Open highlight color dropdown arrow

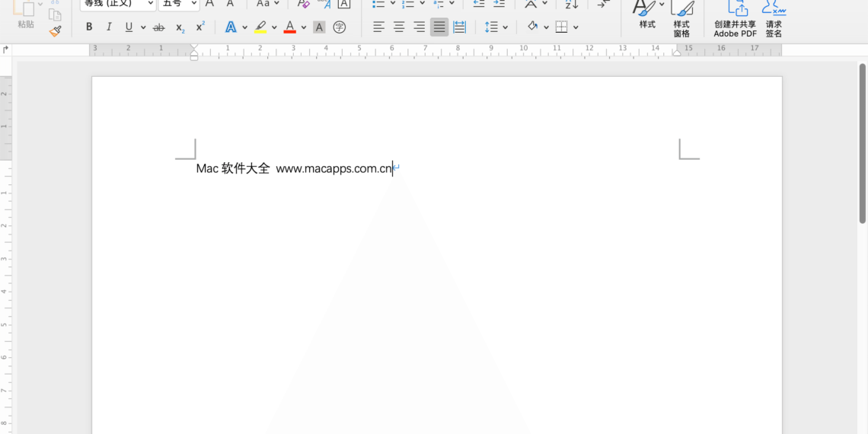click(274, 27)
